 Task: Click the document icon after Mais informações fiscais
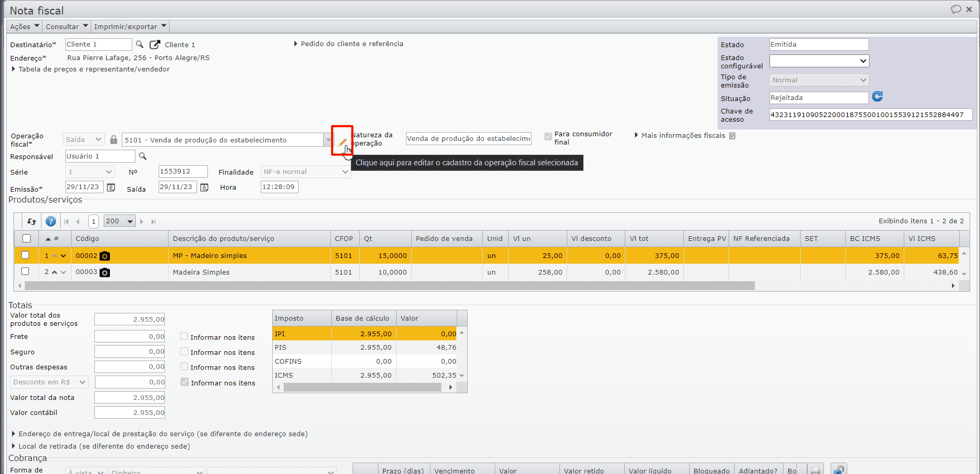tap(732, 136)
